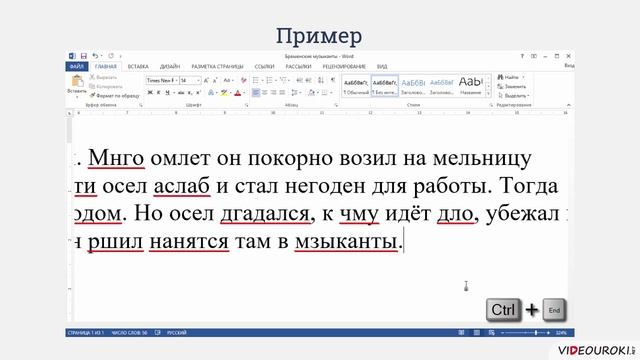Image resolution: width=640 pixels, height=360 pixels.
Task: Justify the text
Action: 282,93
